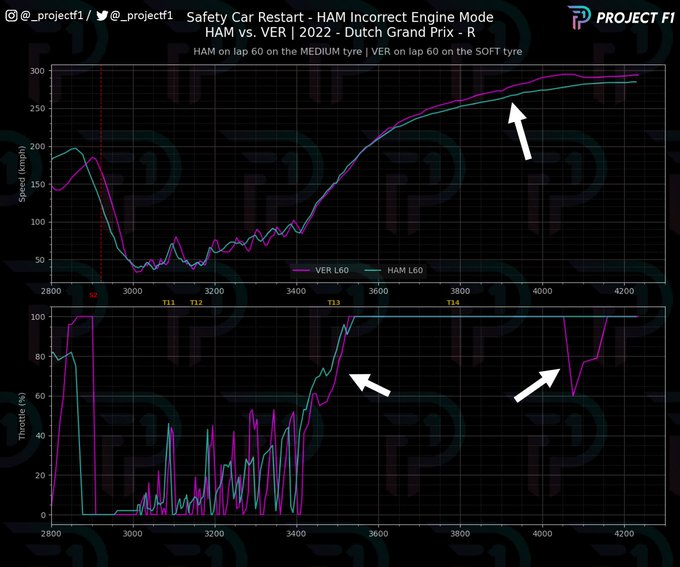Click the 'HAM L60' legend label
Image resolution: width=680 pixels, height=567 pixels.
click(405, 270)
